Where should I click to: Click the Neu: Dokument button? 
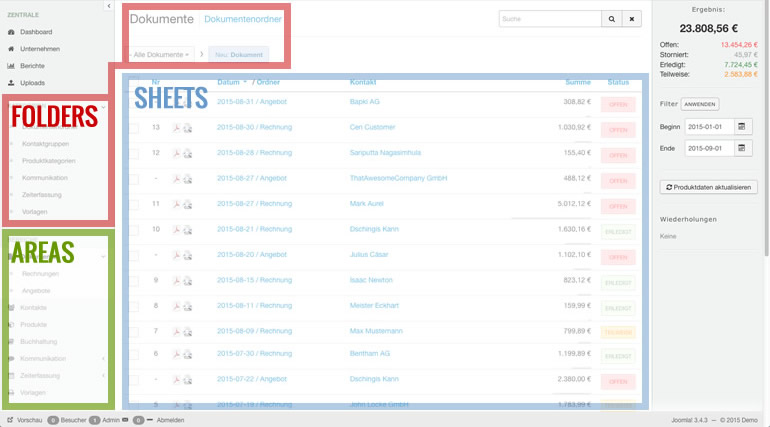pyautogui.click(x=239, y=54)
